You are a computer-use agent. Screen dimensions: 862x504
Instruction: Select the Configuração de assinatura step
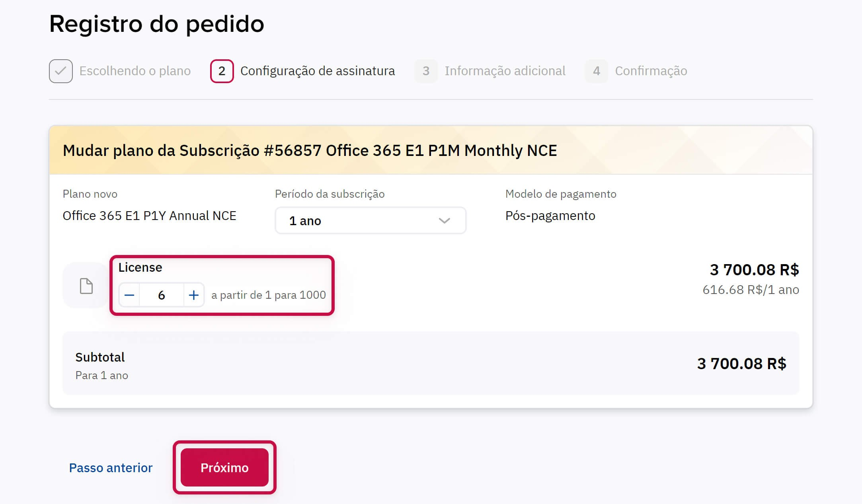317,71
